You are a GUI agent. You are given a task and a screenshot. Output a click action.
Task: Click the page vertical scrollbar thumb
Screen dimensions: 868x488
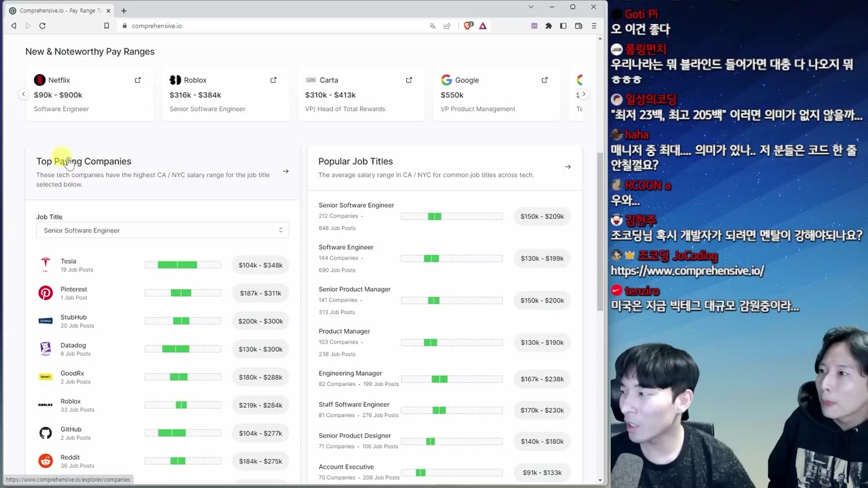point(600,232)
